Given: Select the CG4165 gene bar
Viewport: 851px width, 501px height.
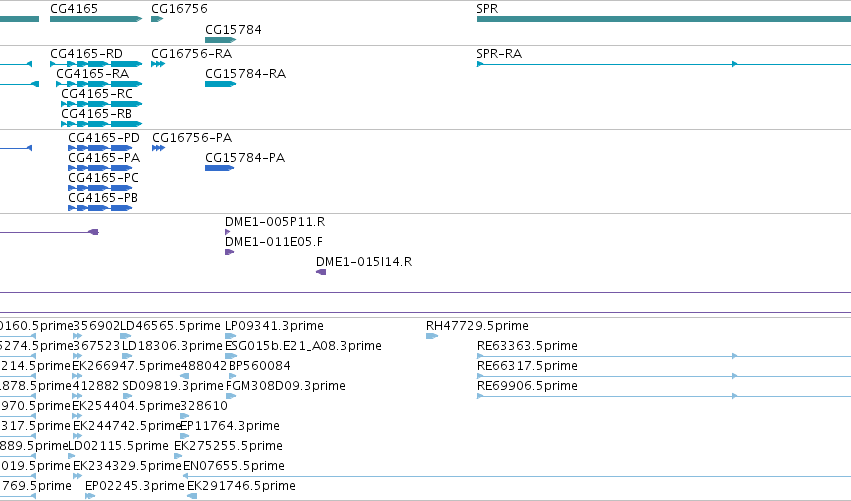Looking at the screenshot, I should coord(96,19).
